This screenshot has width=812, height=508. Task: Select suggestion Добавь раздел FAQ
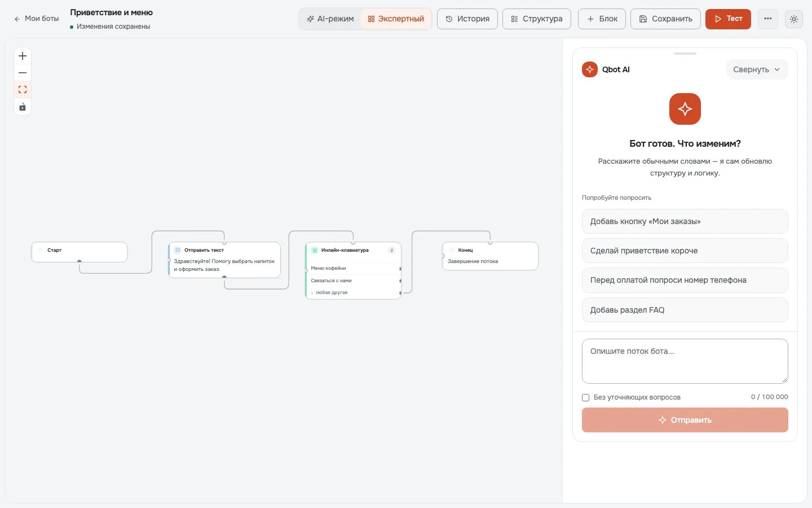click(x=685, y=310)
